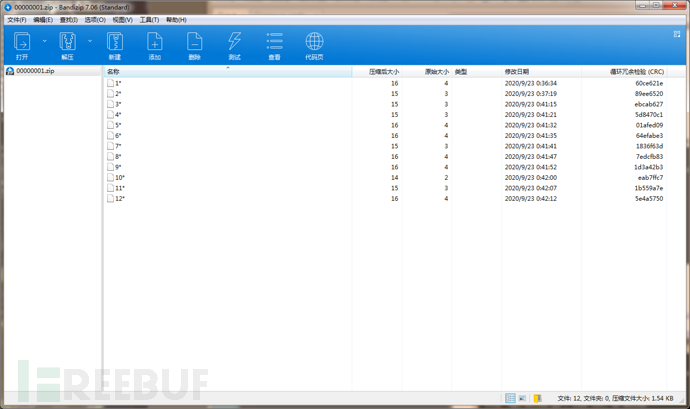Open the Tools (T) menu
The height and width of the screenshot is (409, 690).
149,20
